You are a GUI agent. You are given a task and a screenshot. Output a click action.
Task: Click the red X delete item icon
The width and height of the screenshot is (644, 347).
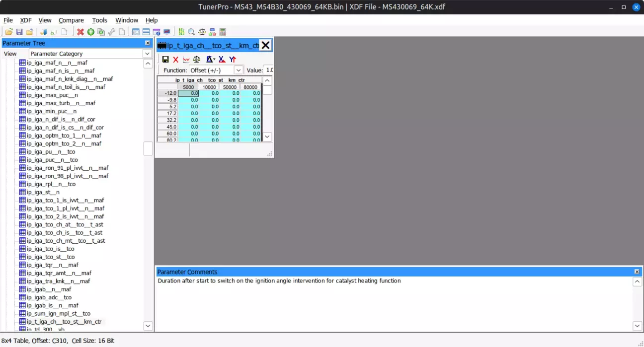pos(80,32)
